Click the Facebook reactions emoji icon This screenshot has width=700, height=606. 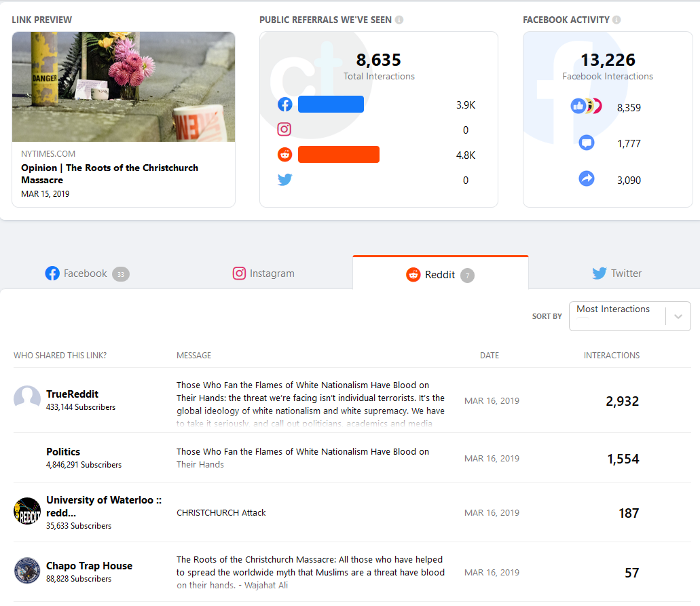point(586,107)
